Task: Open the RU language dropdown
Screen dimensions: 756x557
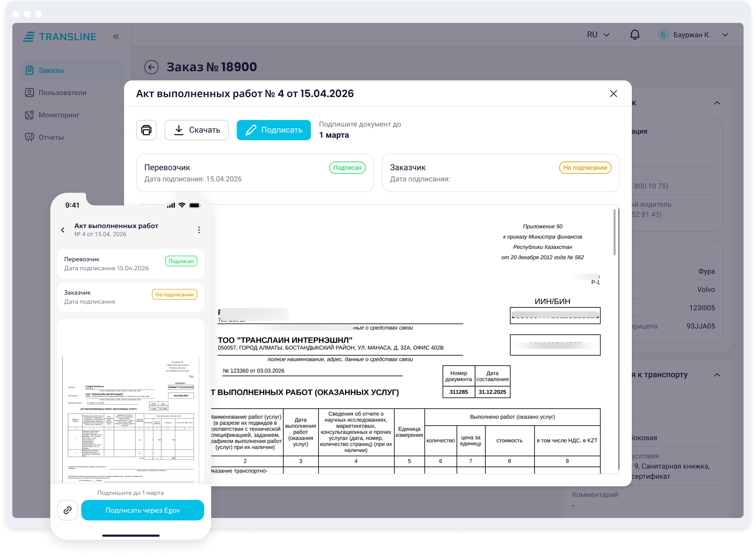Action: point(598,35)
